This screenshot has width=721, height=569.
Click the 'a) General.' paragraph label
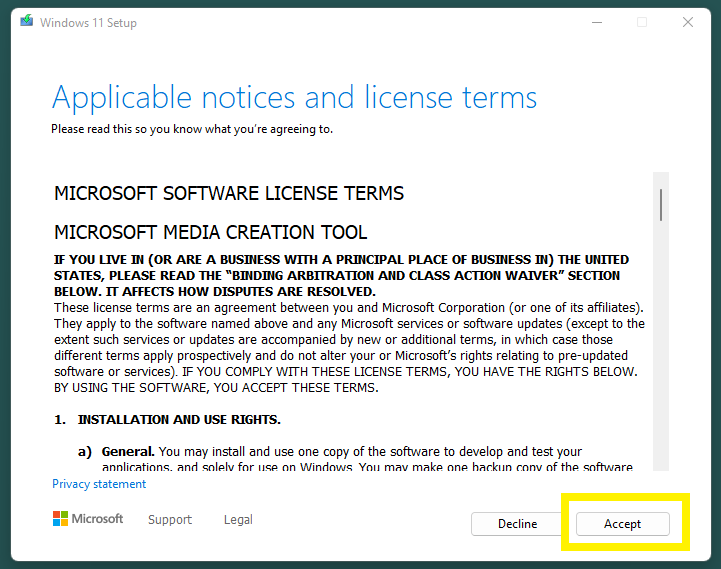(x=116, y=452)
